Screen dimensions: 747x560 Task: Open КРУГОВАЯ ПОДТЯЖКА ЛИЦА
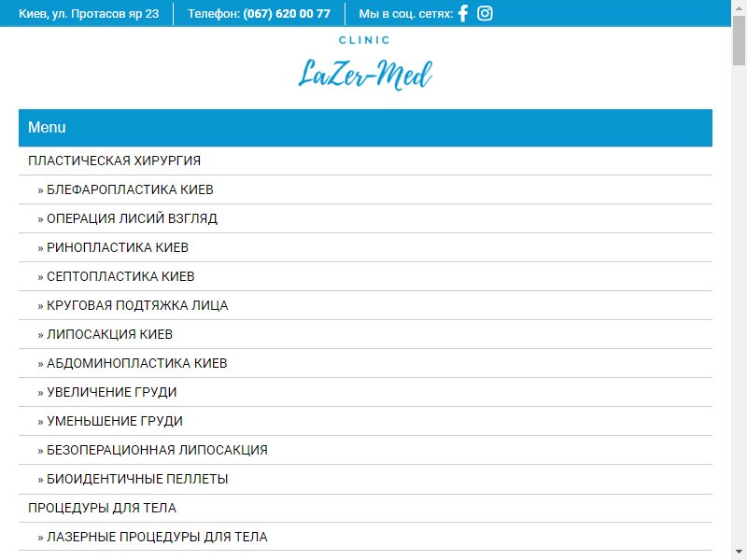click(x=365, y=305)
